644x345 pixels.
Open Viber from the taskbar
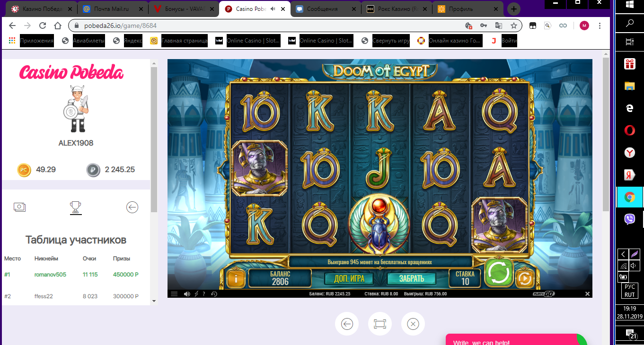coord(629,219)
